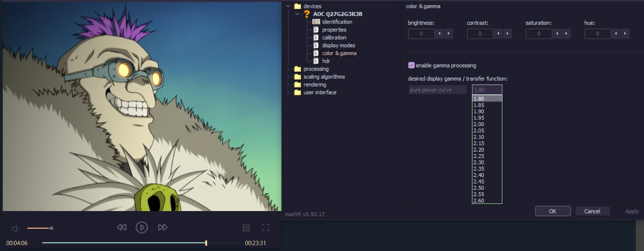
Task: Select gamma 1.80 in the dropdown list
Action: click(487, 99)
